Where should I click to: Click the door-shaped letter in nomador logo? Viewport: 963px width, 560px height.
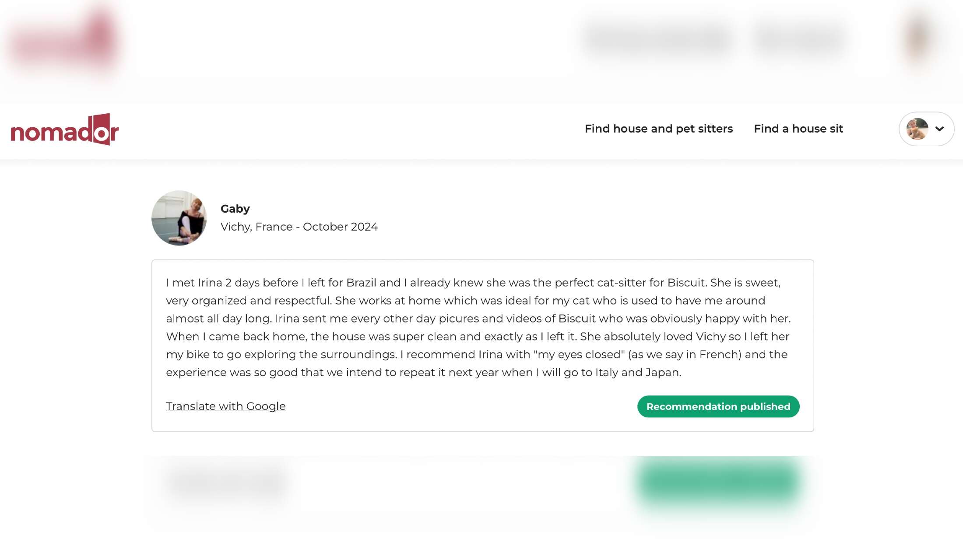(102, 129)
